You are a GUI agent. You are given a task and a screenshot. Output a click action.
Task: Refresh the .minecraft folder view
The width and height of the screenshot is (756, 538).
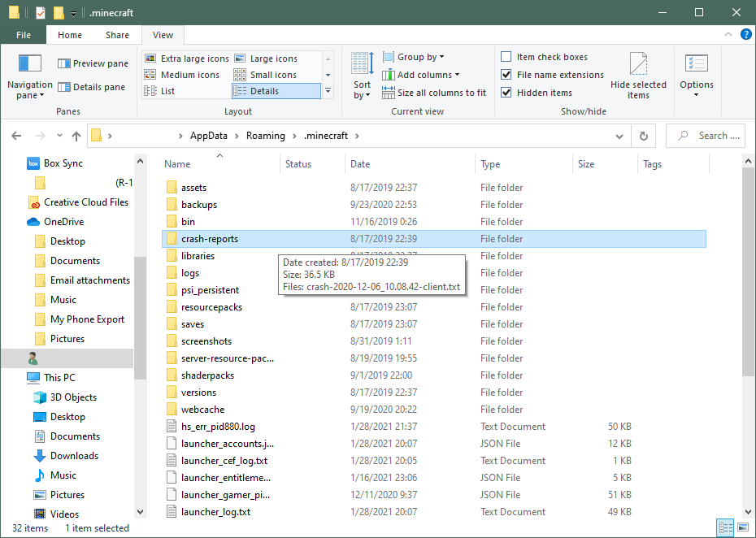point(643,136)
